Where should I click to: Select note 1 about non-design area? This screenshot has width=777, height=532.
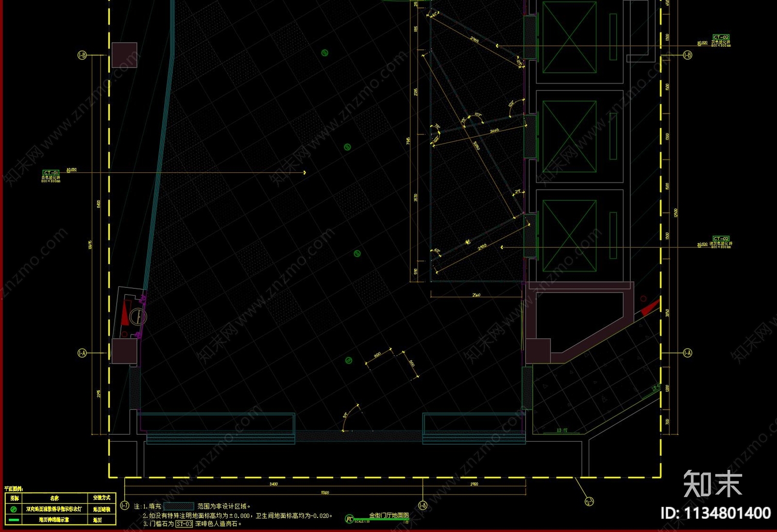click(192, 506)
